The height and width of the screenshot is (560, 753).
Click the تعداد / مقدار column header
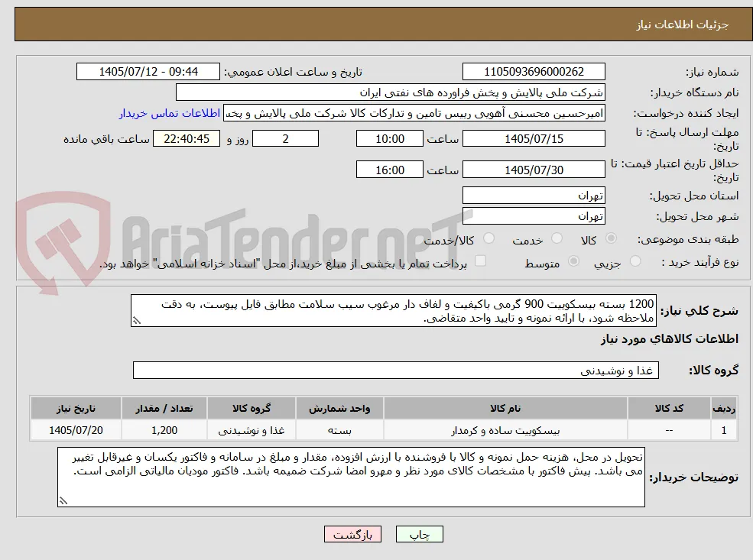point(164,409)
